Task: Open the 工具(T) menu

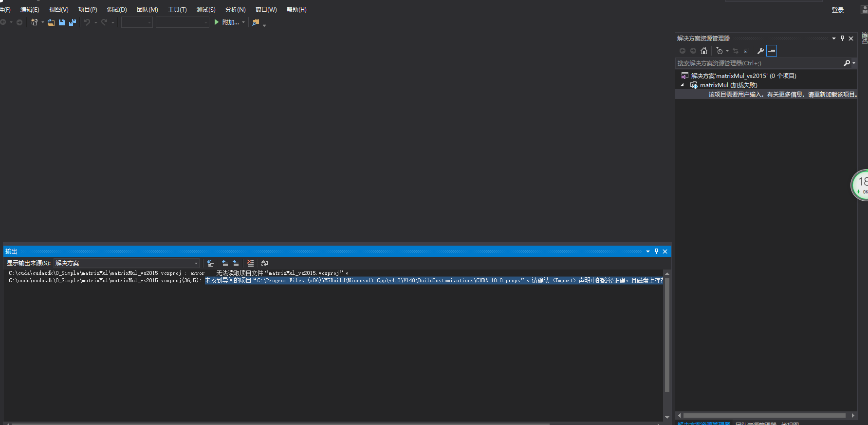Action: [x=177, y=10]
